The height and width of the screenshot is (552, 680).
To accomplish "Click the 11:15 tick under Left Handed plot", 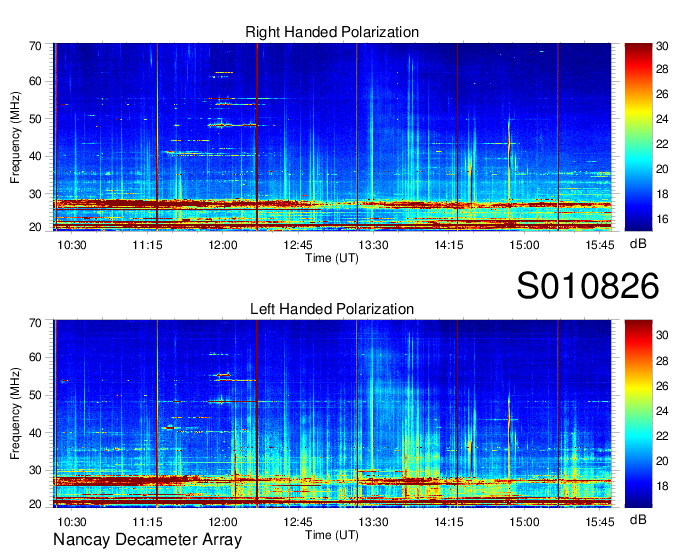I will tap(147, 522).
